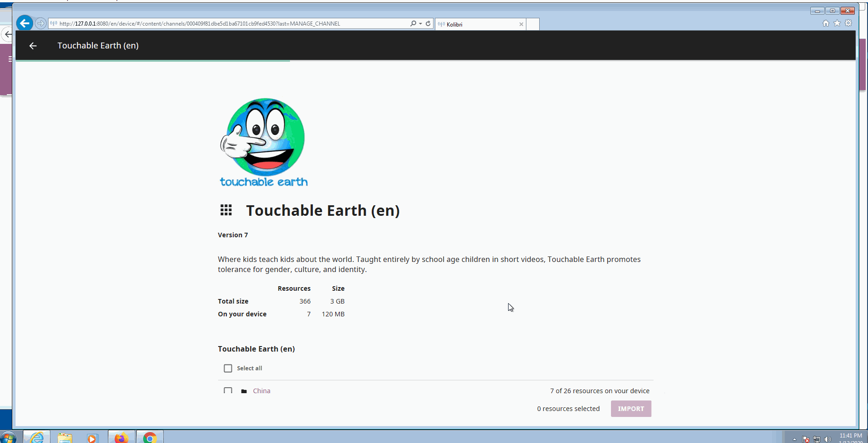This screenshot has height=443, width=868.
Task: Launch Firefox from the taskbar
Action: [x=121, y=437]
